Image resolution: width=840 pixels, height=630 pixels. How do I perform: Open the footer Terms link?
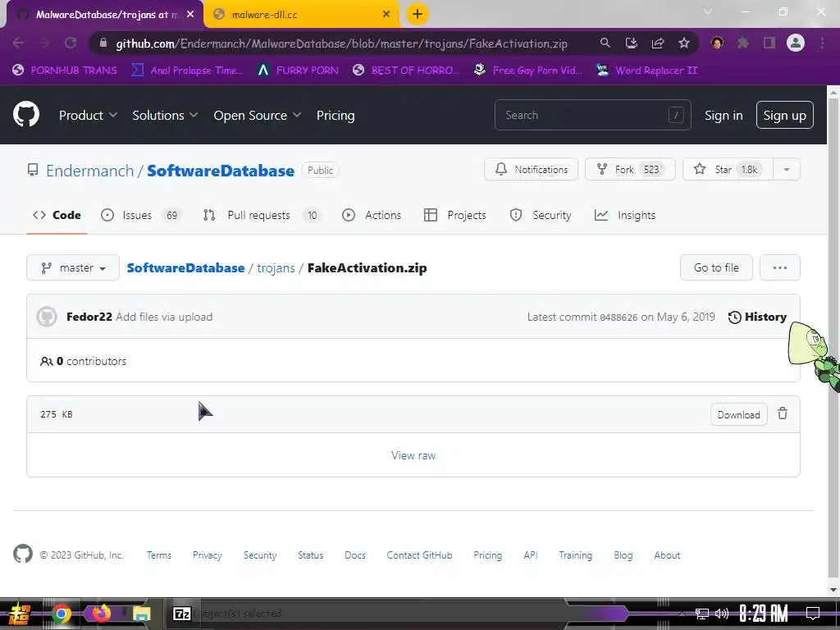click(159, 555)
